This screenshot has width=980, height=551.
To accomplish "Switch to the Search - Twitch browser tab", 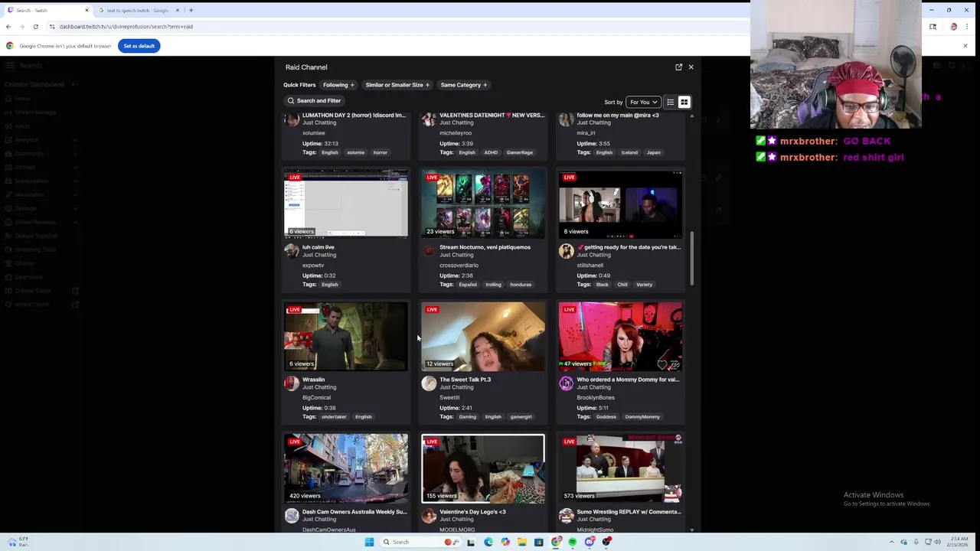I will (x=46, y=11).
